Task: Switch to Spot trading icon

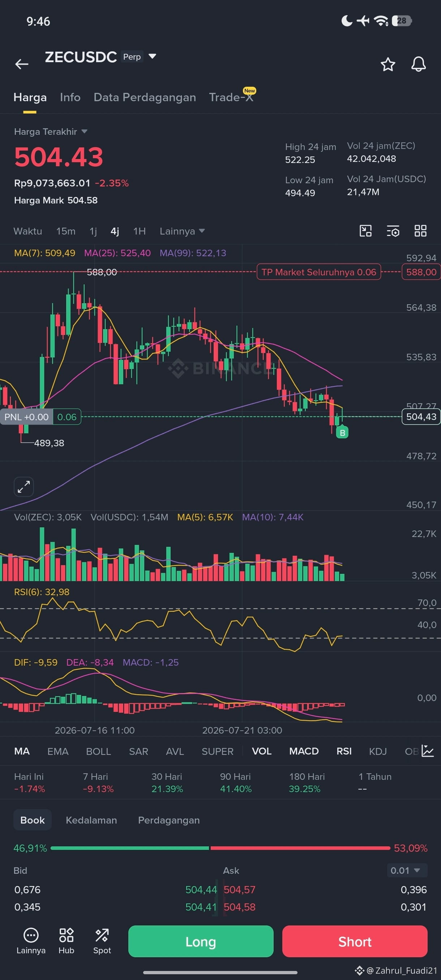Action: coord(102,941)
